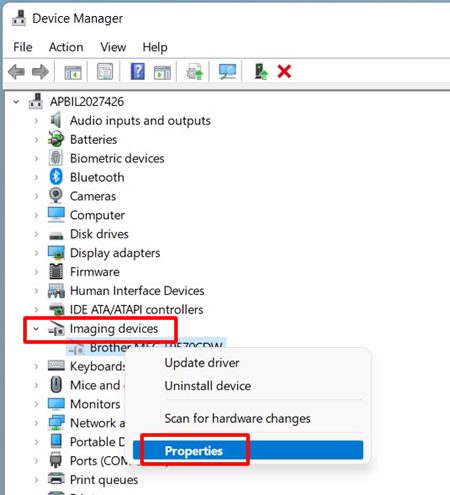Expand the Display adapters node
Screen dimensions: 450x495
click(x=36, y=253)
